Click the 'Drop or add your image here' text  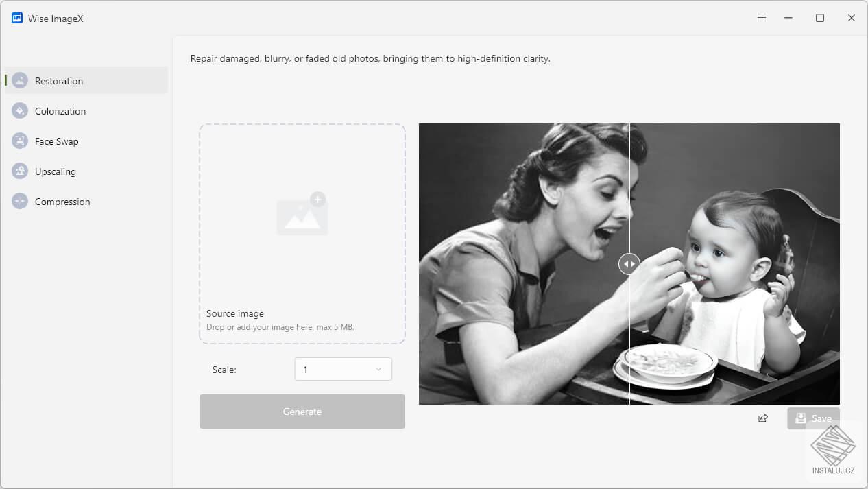pos(280,327)
